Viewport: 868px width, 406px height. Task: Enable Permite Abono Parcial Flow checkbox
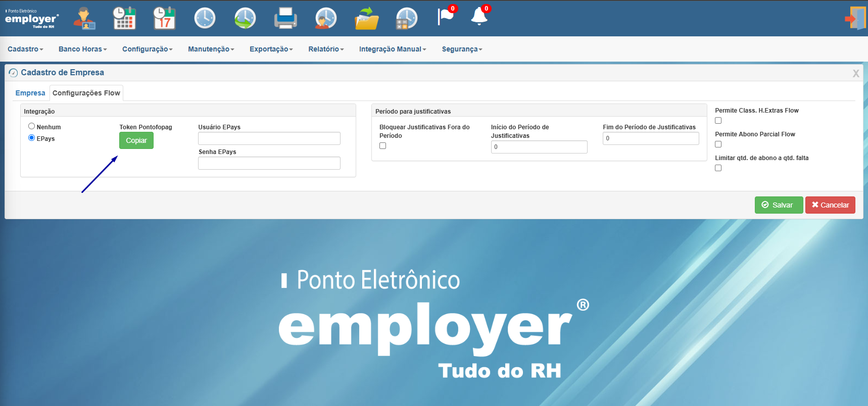click(718, 144)
